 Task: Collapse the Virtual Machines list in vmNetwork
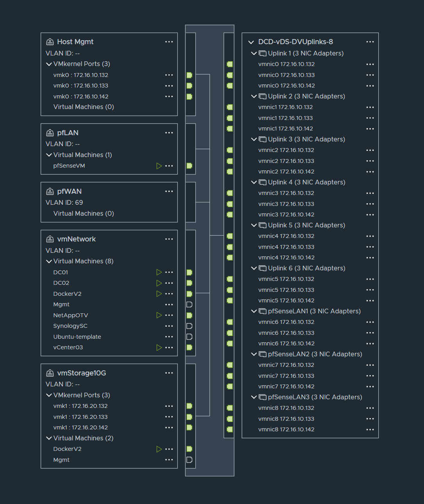[x=49, y=261]
